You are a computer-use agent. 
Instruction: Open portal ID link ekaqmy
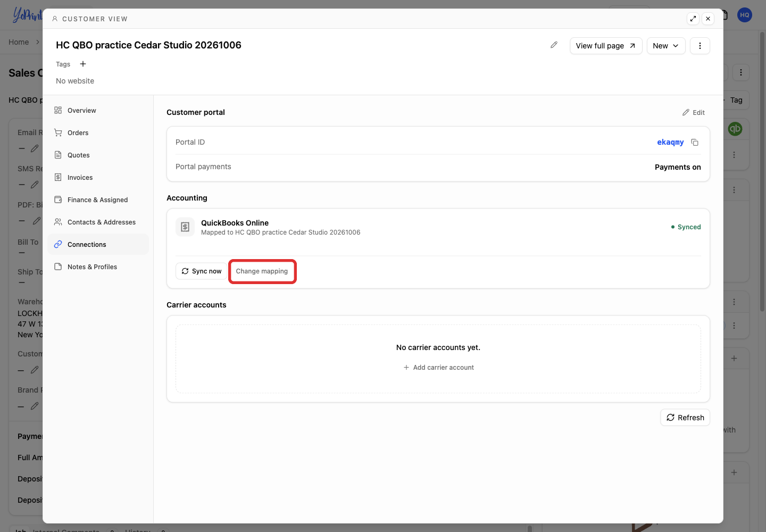[x=670, y=142]
